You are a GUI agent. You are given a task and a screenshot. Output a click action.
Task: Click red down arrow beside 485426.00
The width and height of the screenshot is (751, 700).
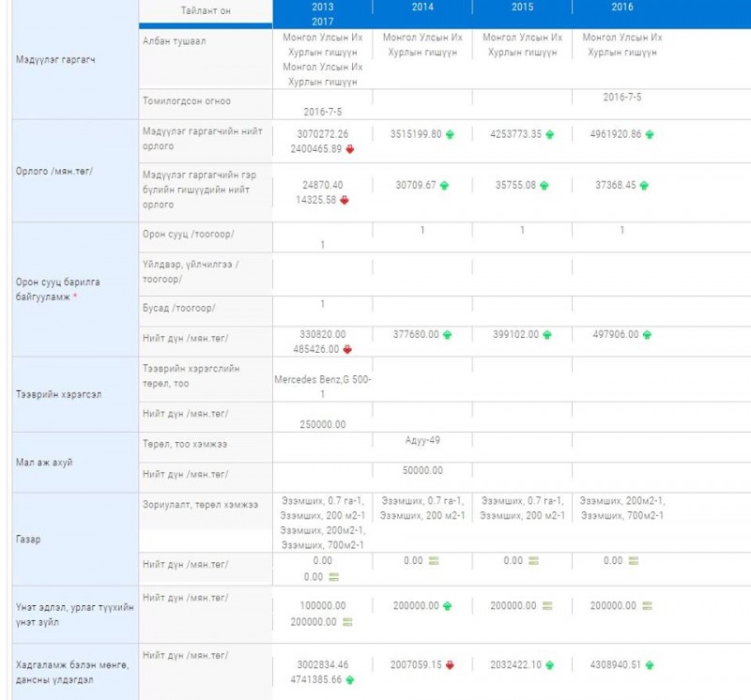coord(347,349)
